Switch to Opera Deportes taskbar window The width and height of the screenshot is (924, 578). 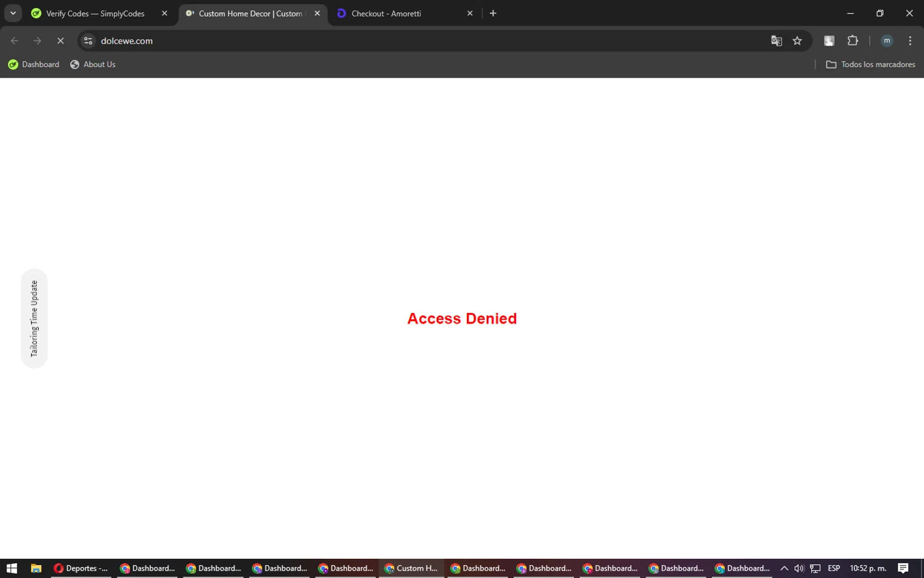81,568
